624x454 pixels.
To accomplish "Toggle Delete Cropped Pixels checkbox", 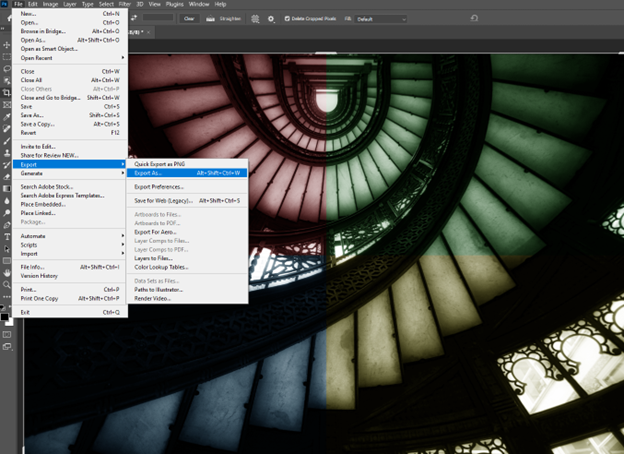I will click(x=287, y=19).
